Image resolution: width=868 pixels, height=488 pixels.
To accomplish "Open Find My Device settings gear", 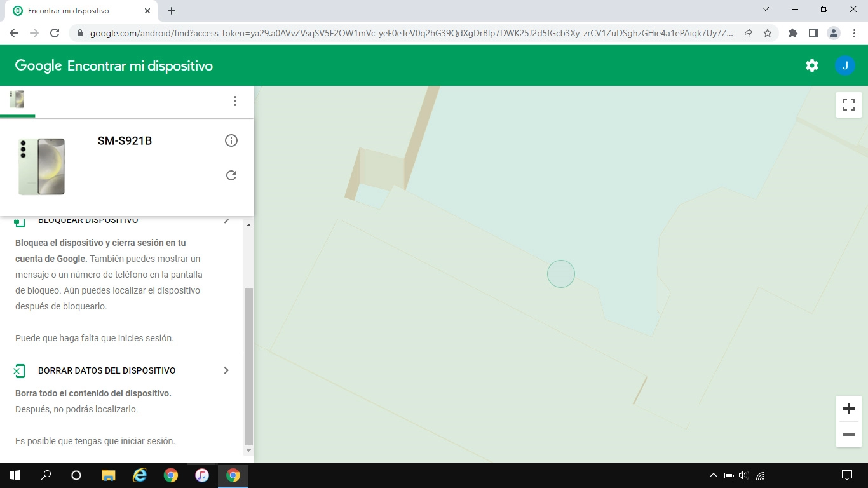I will click(811, 65).
